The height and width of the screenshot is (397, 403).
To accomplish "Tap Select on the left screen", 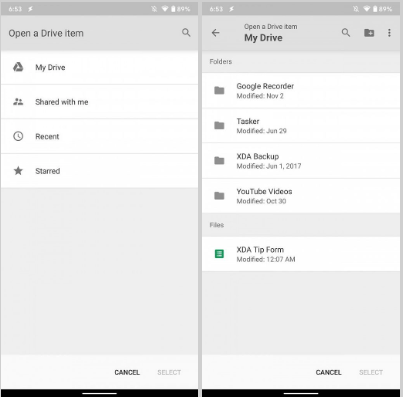I will [x=169, y=372].
